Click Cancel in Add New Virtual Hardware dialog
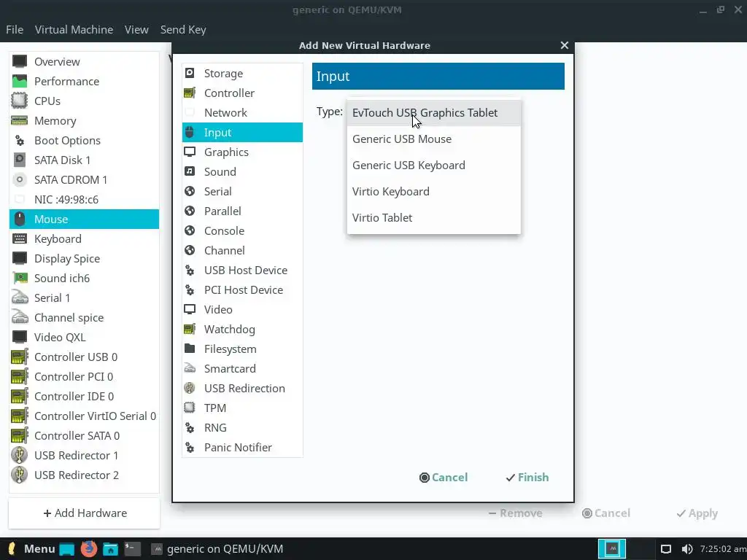The width and height of the screenshot is (747, 560). (444, 477)
